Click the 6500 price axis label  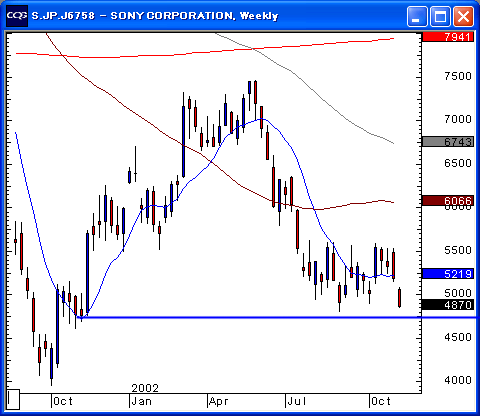pyautogui.click(x=458, y=163)
